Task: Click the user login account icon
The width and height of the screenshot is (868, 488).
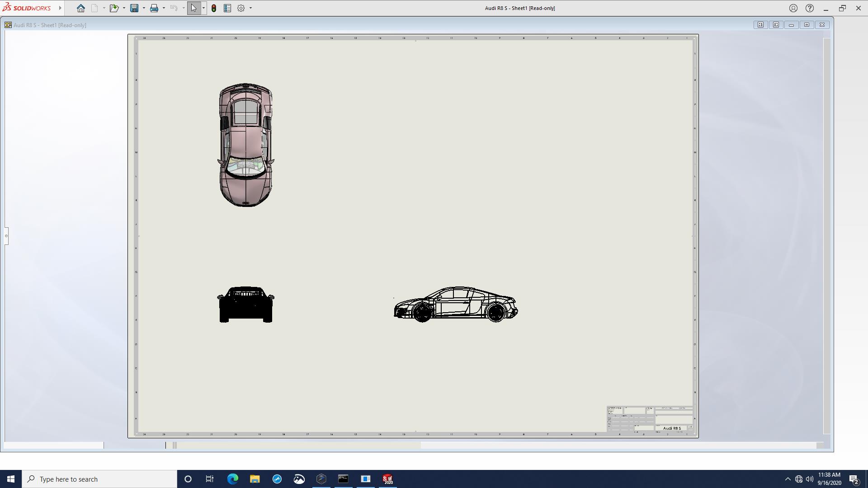Action: [793, 8]
